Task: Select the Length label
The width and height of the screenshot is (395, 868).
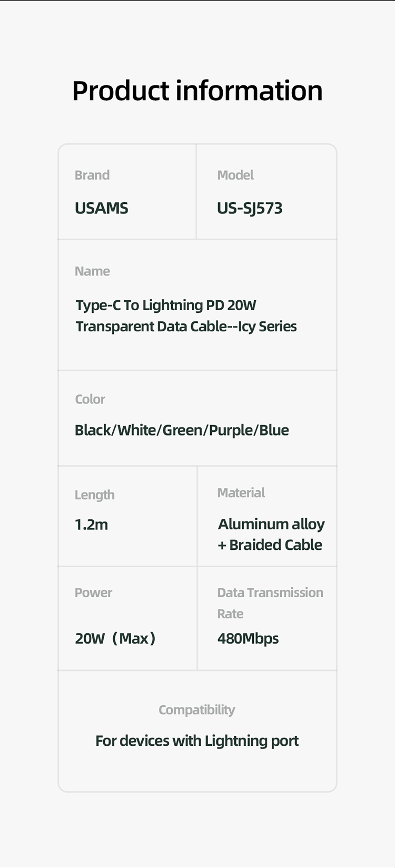Action: point(94,495)
